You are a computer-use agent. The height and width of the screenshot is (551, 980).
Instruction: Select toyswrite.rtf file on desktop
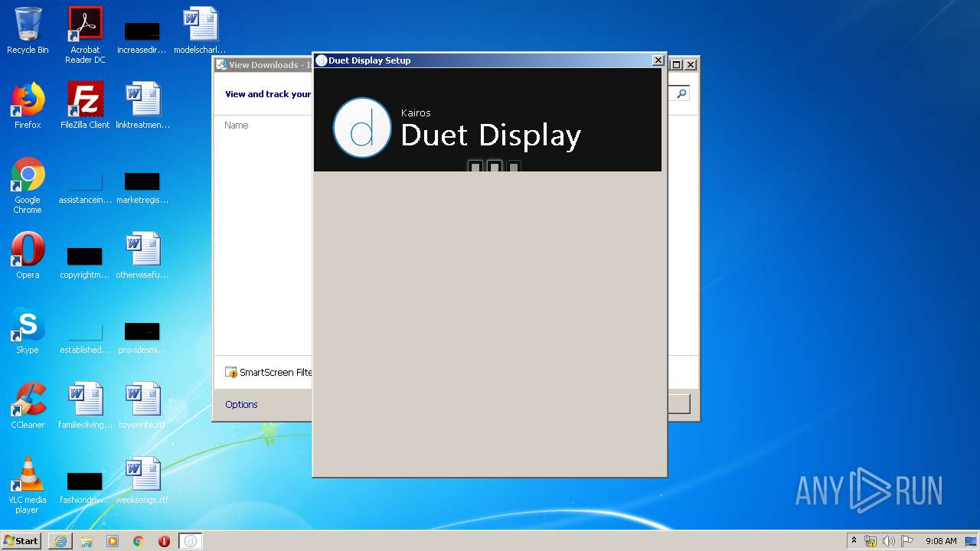pos(142,406)
